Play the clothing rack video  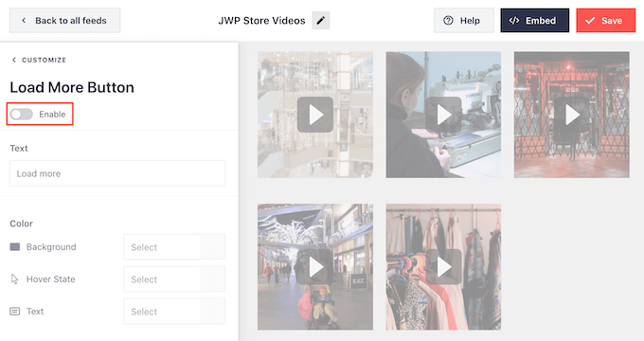(x=443, y=267)
